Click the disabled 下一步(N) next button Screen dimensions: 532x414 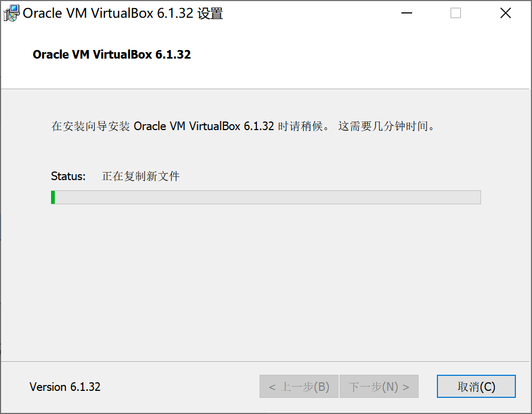(x=379, y=386)
